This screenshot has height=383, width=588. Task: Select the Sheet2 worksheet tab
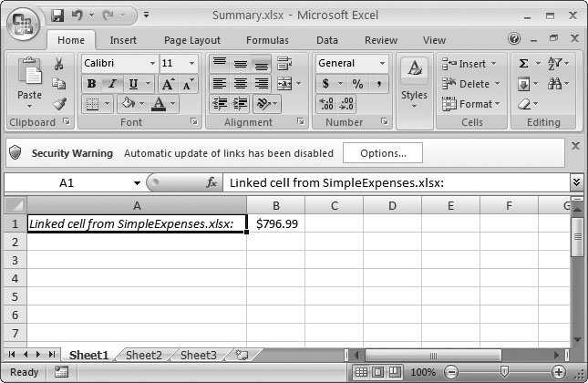144,355
